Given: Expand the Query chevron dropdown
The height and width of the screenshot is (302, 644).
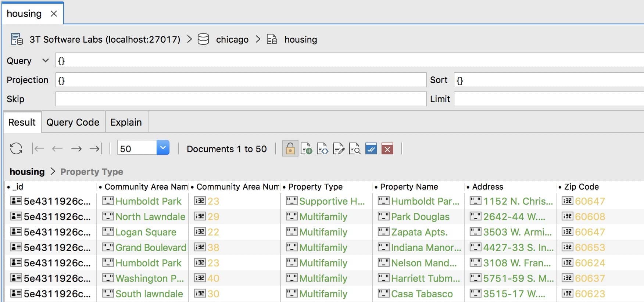Looking at the screenshot, I should pyautogui.click(x=46, y=60).
